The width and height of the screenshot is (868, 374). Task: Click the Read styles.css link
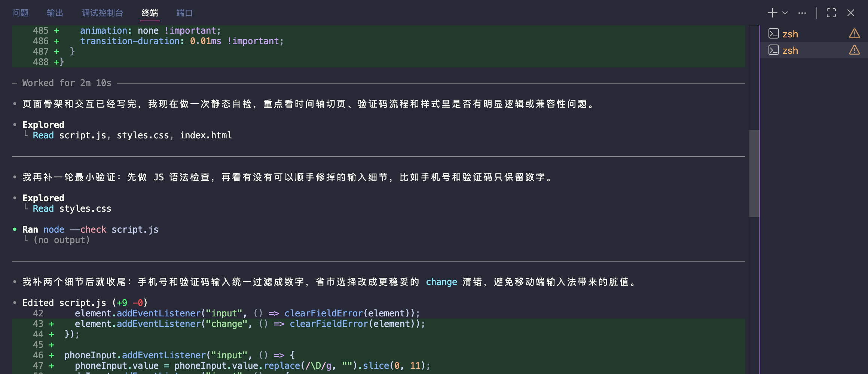[x=71, y=208]
